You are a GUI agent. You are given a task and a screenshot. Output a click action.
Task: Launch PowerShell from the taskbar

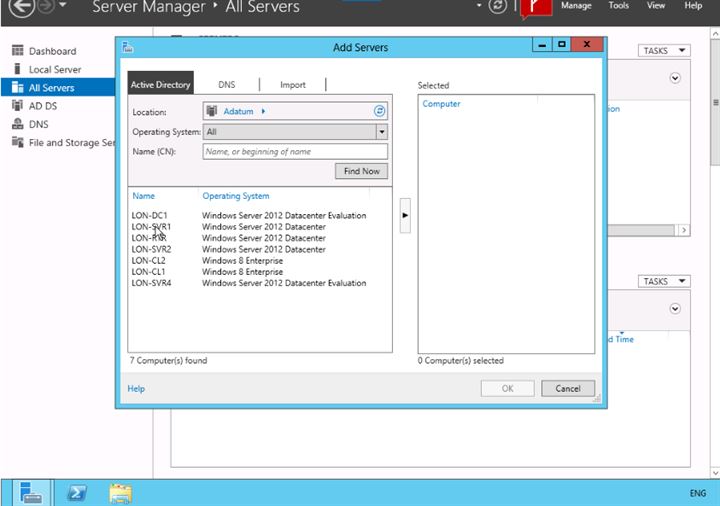coord(77,493)
